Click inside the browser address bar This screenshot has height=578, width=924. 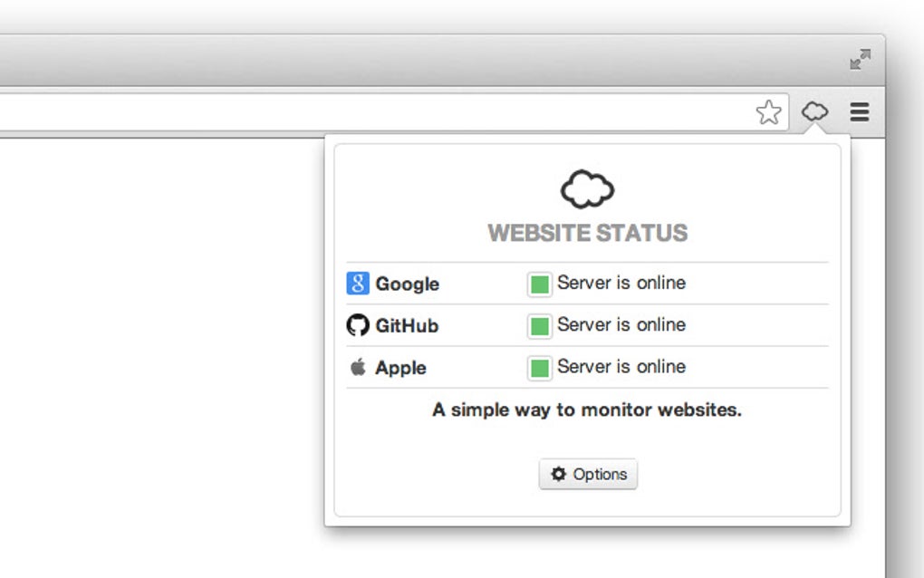[x=362, y=111]
